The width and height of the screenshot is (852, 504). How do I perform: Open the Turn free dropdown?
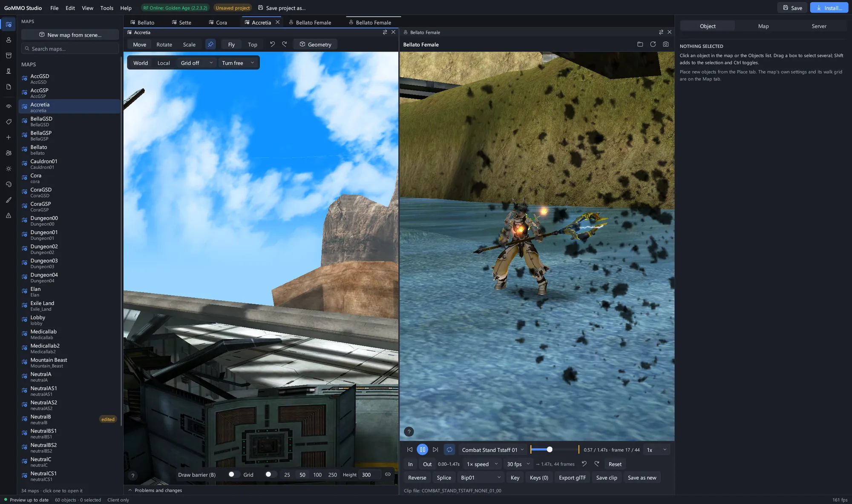(238, 63)
